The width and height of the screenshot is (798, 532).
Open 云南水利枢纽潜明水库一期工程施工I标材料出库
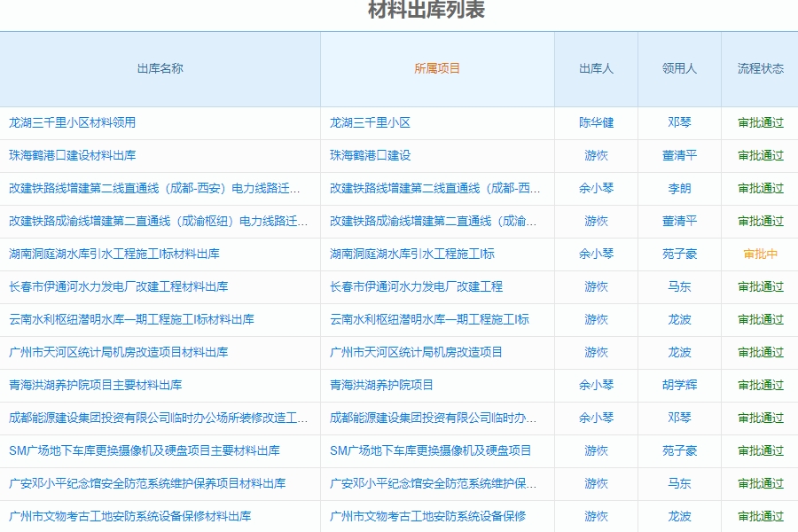click(131, 319)
